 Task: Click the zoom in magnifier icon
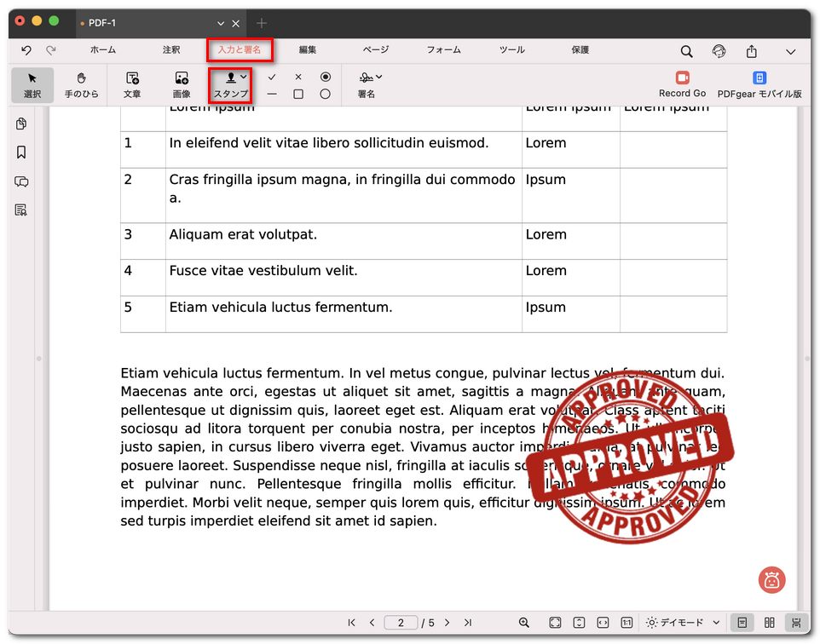coord(524,623)
